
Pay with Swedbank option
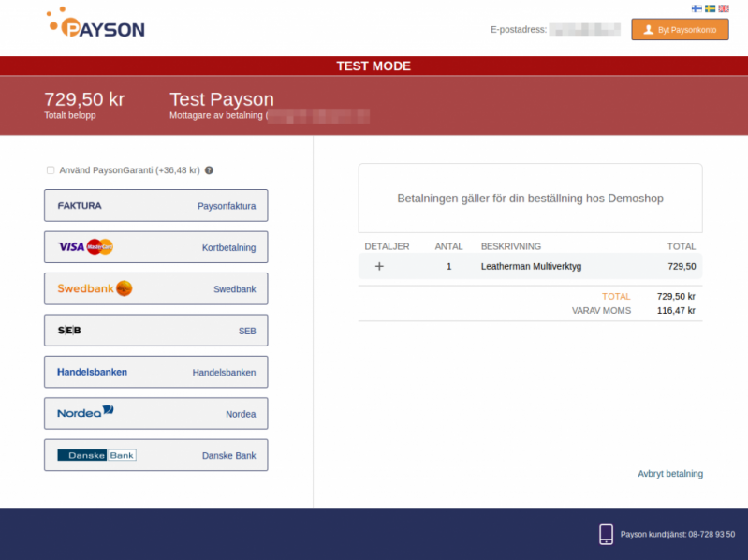click(156, 288)
